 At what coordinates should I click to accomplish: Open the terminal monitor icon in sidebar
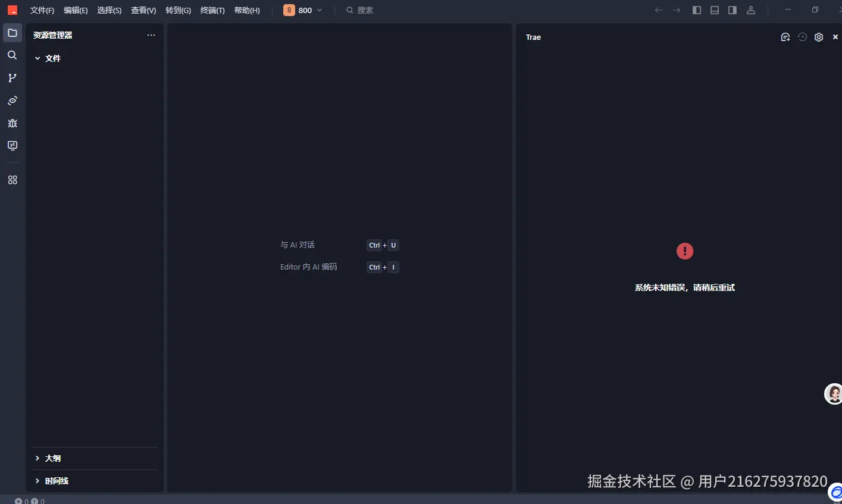point(12,145)
